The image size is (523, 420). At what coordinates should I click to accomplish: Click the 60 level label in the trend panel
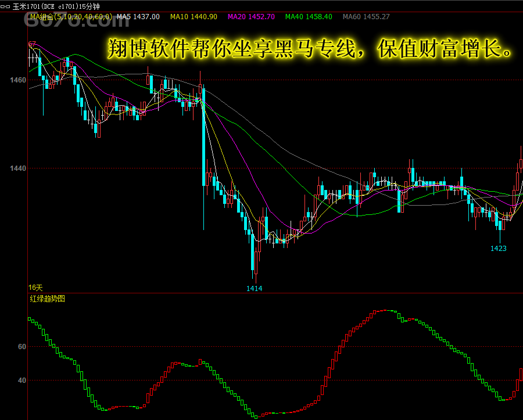[22, 347]
